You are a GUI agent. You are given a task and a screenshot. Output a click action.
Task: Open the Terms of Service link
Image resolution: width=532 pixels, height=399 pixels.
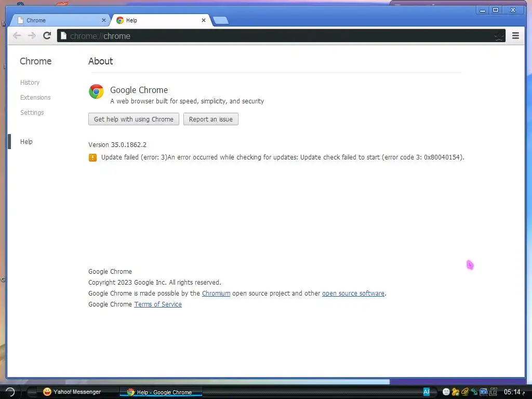[158, 304]
